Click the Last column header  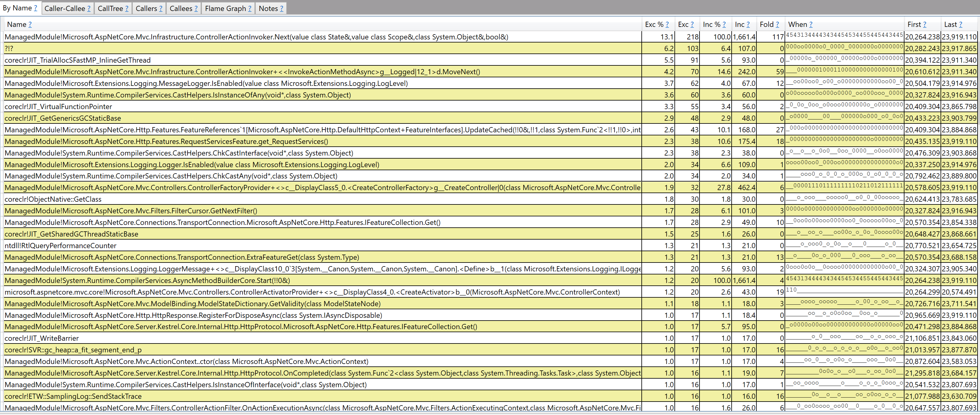[950, 24]
